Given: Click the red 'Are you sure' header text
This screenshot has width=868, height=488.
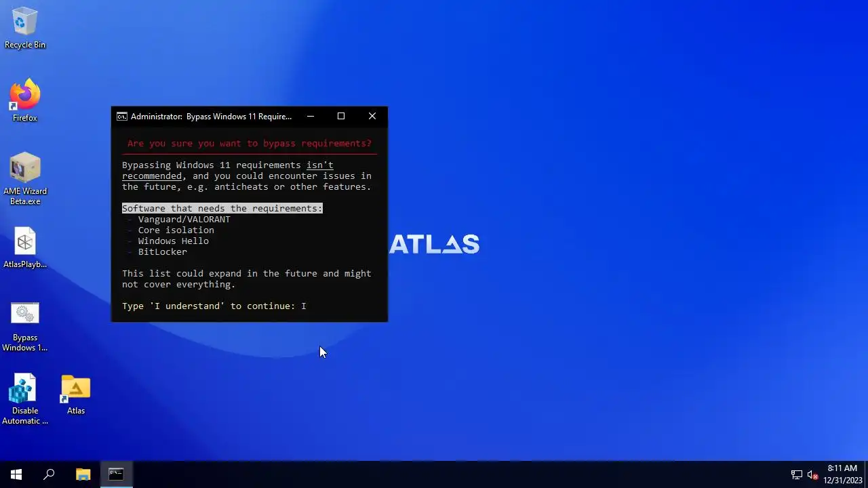Looking at the screenshot, I should click(x=250, y=144).
